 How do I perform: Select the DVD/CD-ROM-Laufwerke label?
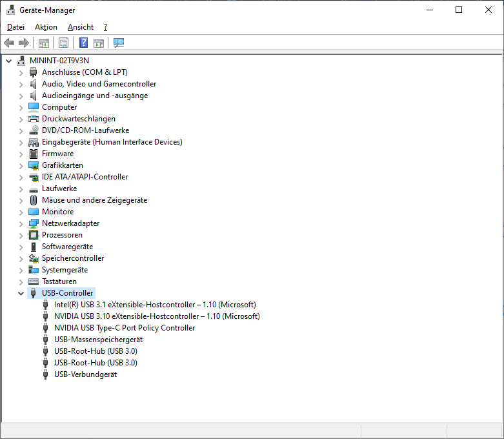[x=85, y=130]
